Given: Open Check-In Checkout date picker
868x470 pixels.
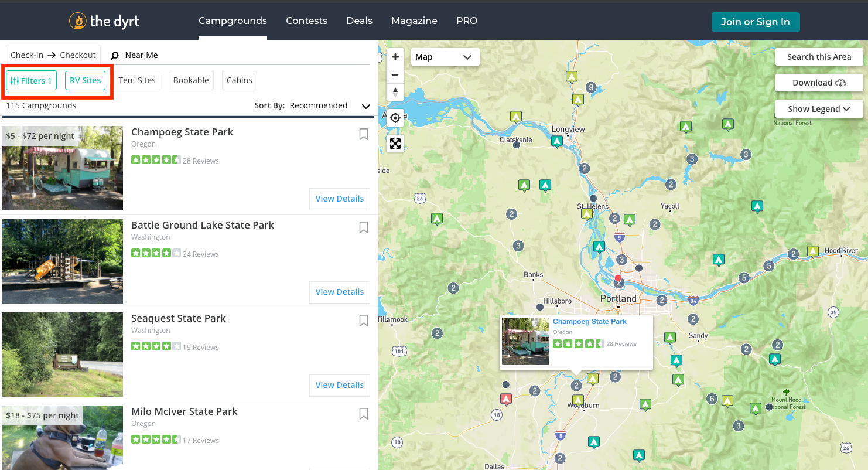Looking at the screenshot, I should click(53, 55).
